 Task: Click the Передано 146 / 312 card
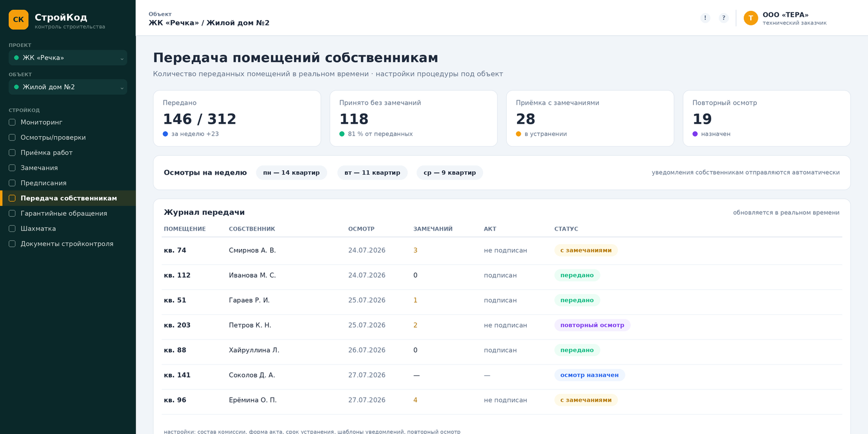tap(237, 118)
